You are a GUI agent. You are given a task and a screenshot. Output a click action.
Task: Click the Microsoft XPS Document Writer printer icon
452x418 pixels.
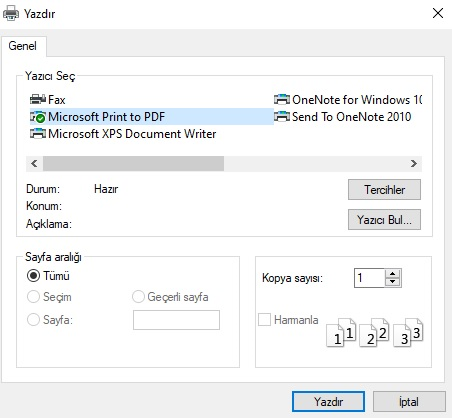tap(38, 134)
